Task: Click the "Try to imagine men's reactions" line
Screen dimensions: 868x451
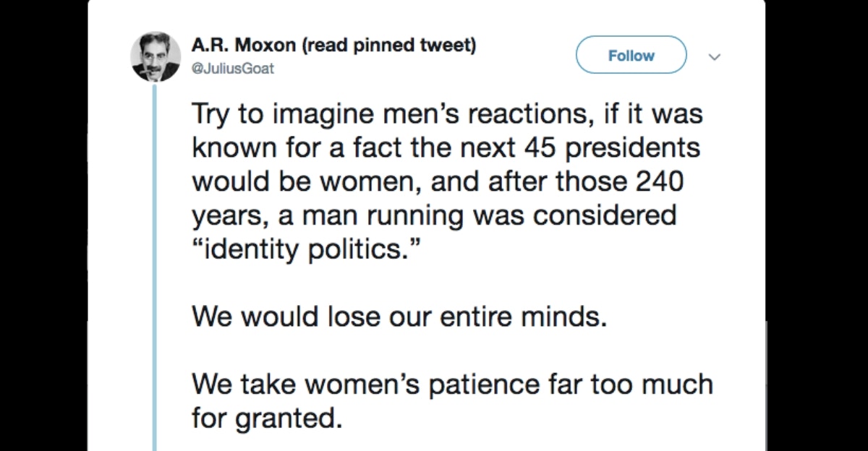Action: [x=446, y=114]
